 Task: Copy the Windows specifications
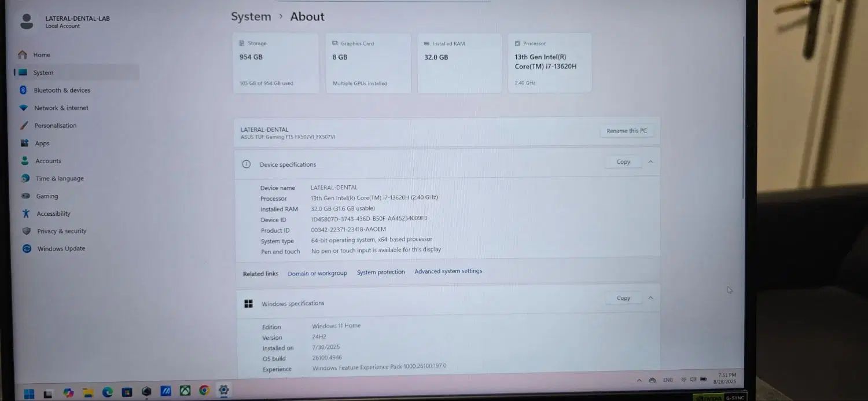tap(623, 298)
